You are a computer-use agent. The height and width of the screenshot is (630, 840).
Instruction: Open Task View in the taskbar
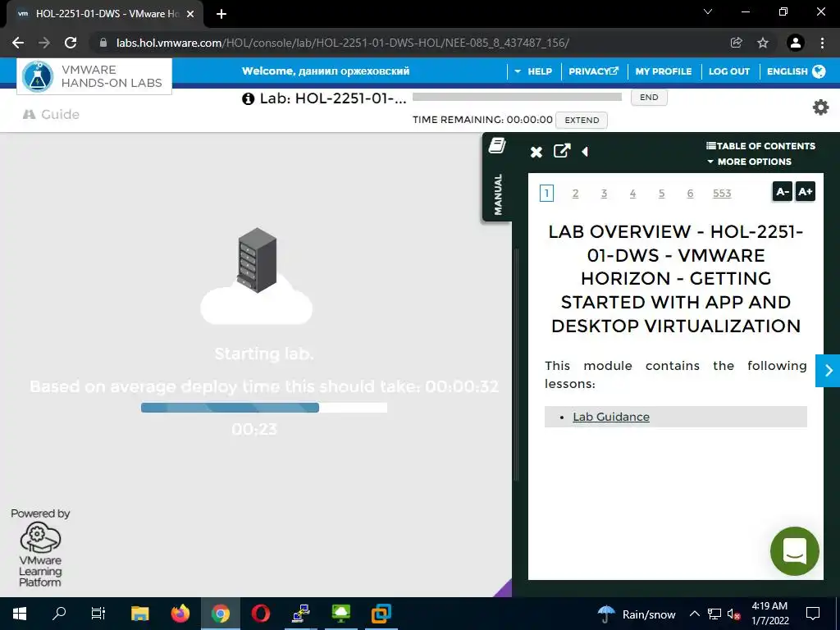(x=98, y=614)
